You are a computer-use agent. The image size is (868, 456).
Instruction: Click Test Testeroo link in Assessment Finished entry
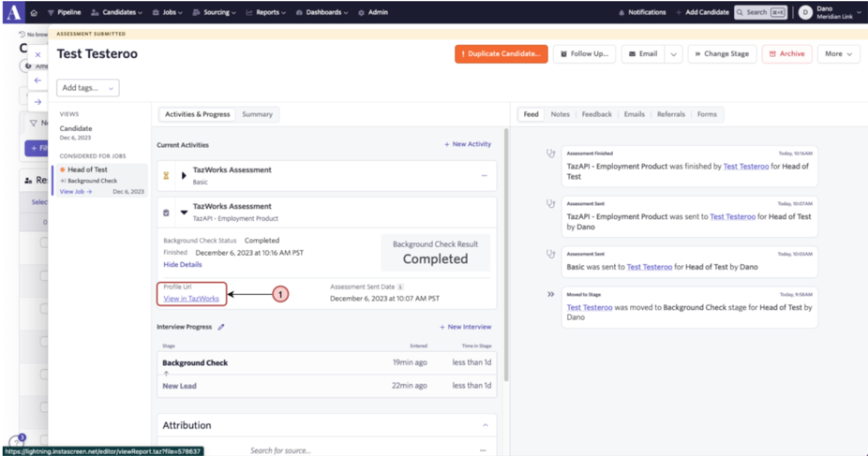(x=745, y=167)
